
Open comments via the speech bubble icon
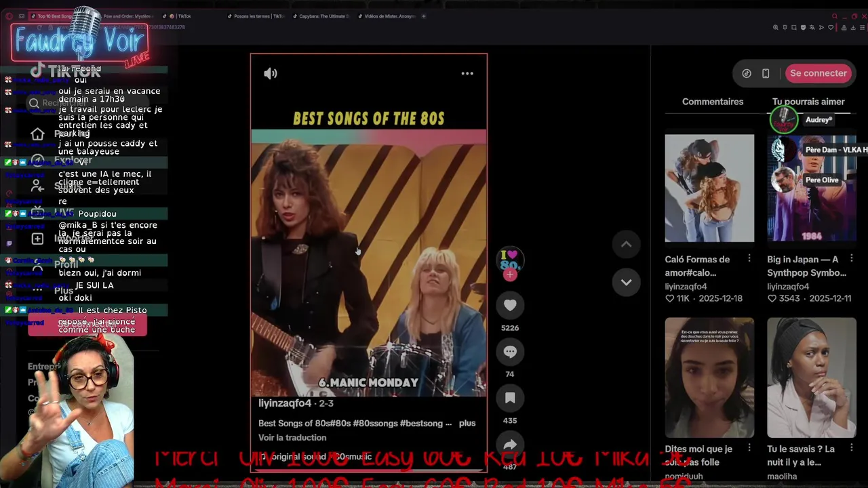click(x=510, y=352)
